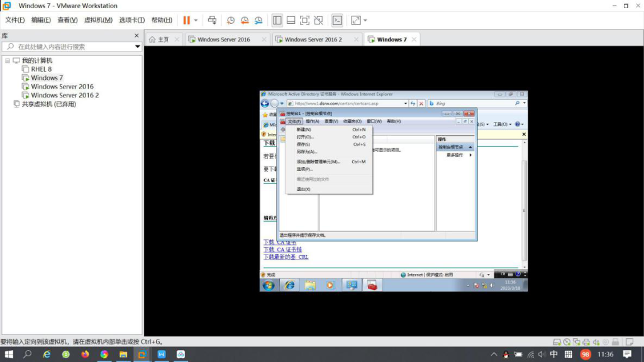Click VMware status bar printer device icon
Image resolution: width=644 pixels, height=362 pixels.
click(586, 342)
